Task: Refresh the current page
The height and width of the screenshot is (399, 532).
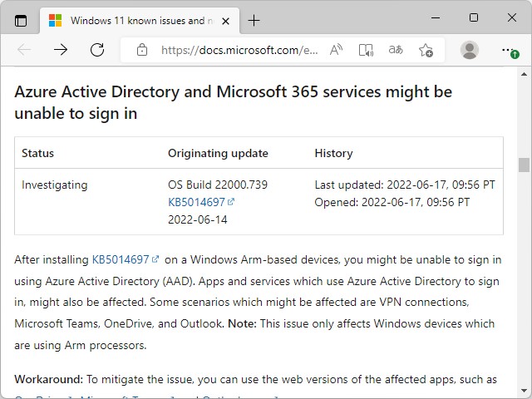Action: (97, 50)
